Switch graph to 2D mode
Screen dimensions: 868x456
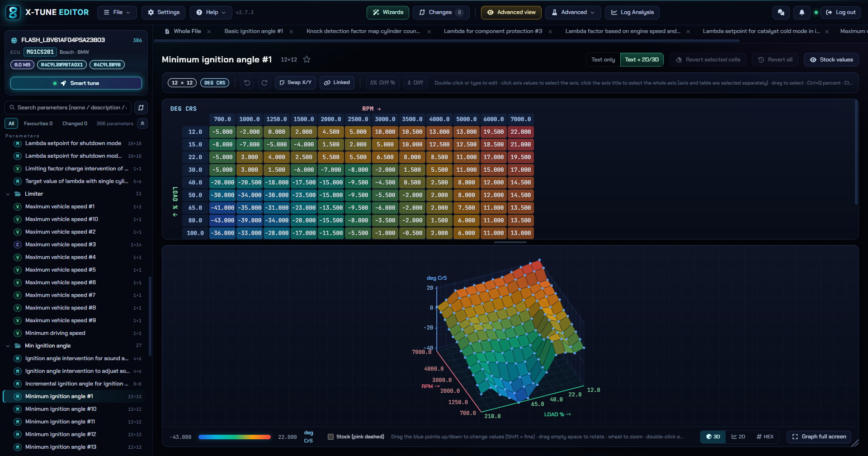tap(738, 437)
